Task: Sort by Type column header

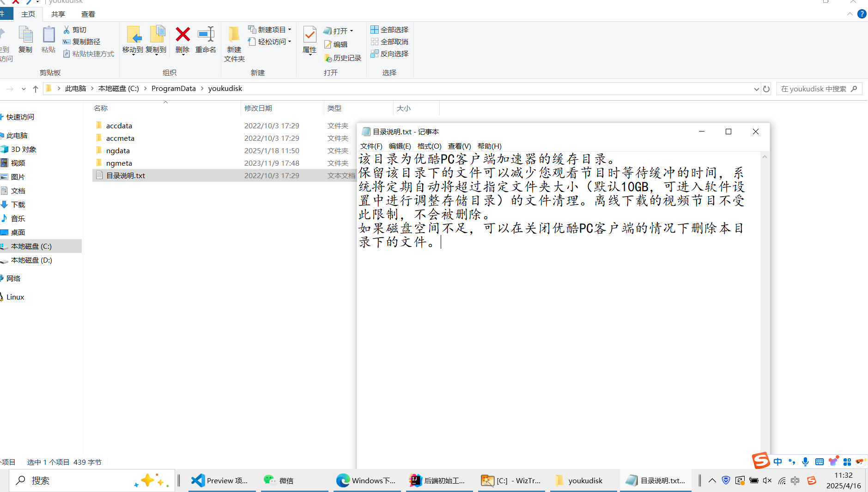Action: (x=334, y=108)
